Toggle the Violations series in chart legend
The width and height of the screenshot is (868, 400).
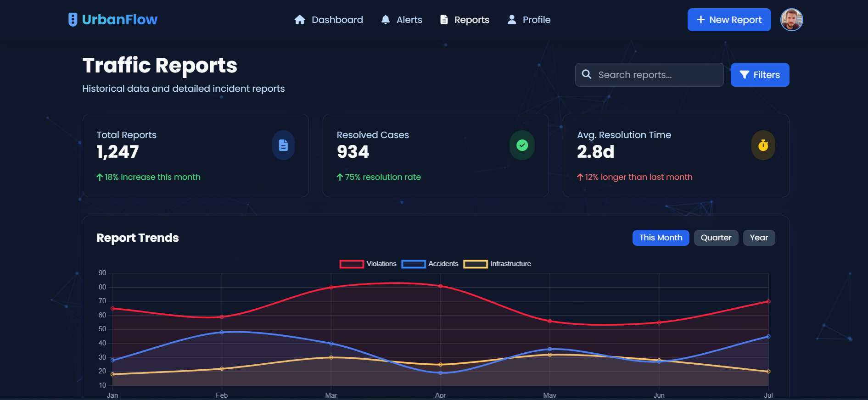(x=381, y=264)
